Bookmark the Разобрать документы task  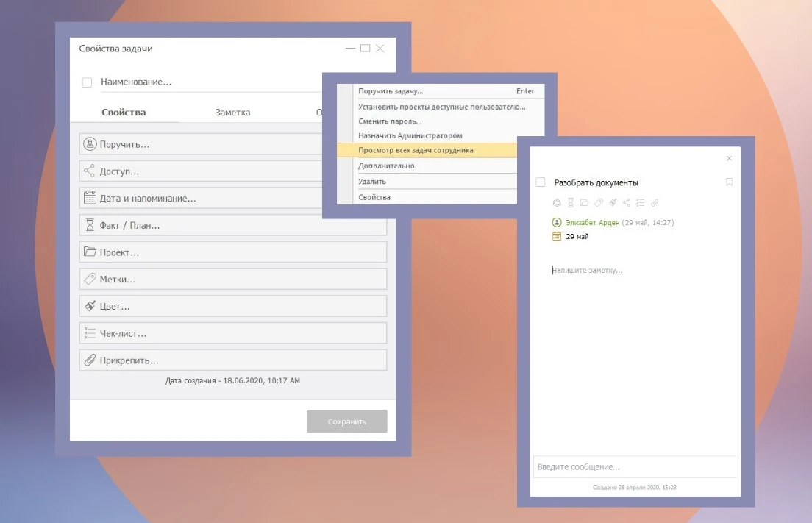click(729, 182)
